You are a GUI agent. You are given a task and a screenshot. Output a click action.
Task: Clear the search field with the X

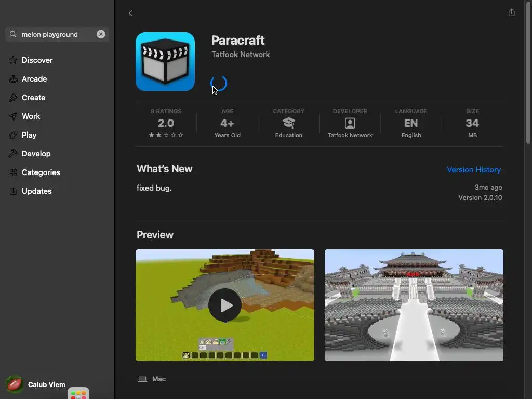[101, 34]
